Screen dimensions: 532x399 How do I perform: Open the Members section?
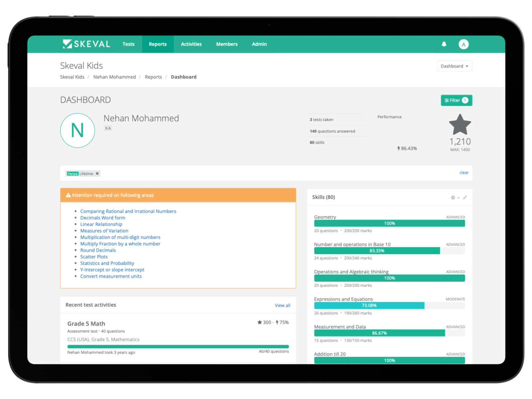point(227,44)
